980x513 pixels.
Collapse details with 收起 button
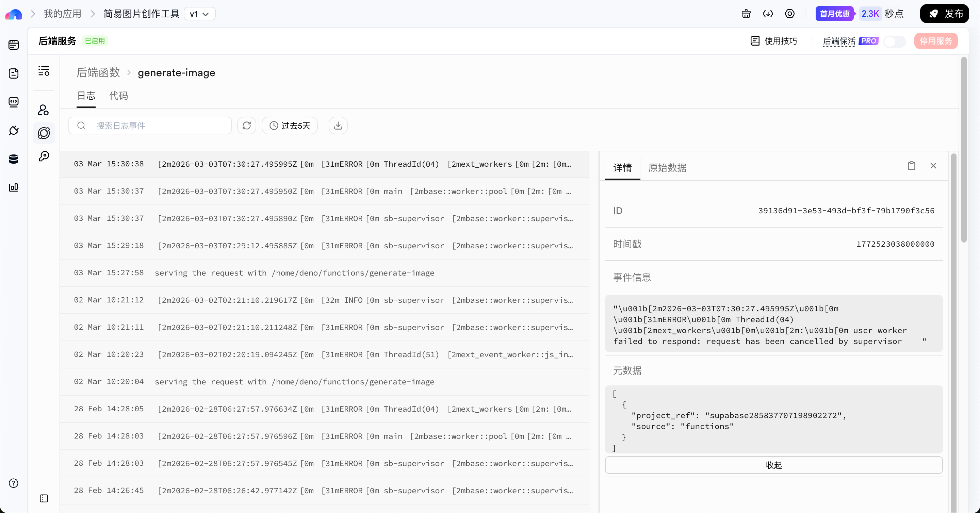773,465
